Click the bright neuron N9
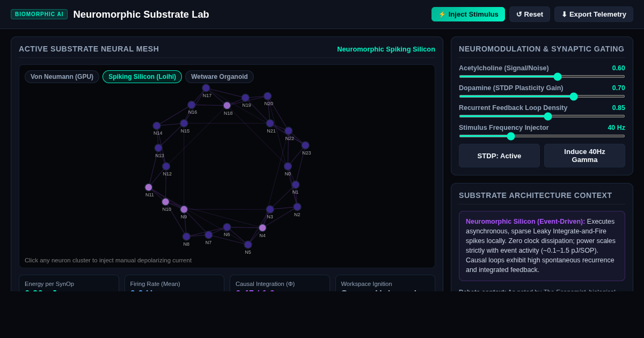 point(184,209)
